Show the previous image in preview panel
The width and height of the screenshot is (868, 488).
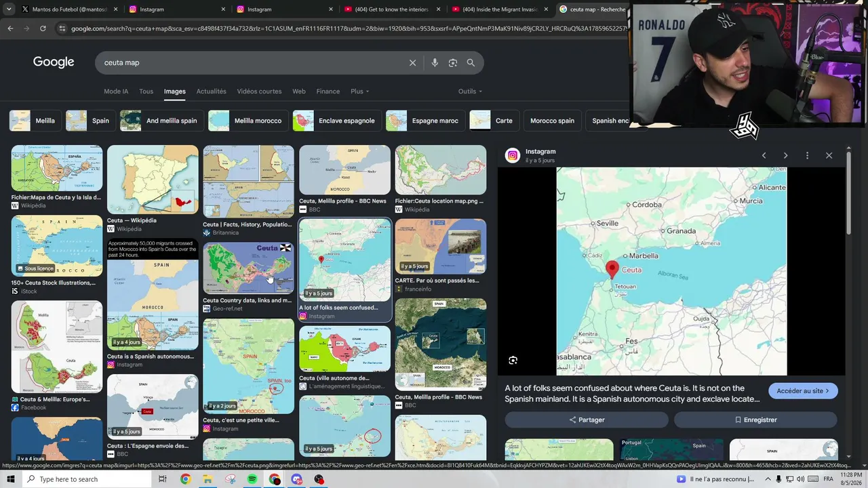pyautogui.click(x=764, y=155)
